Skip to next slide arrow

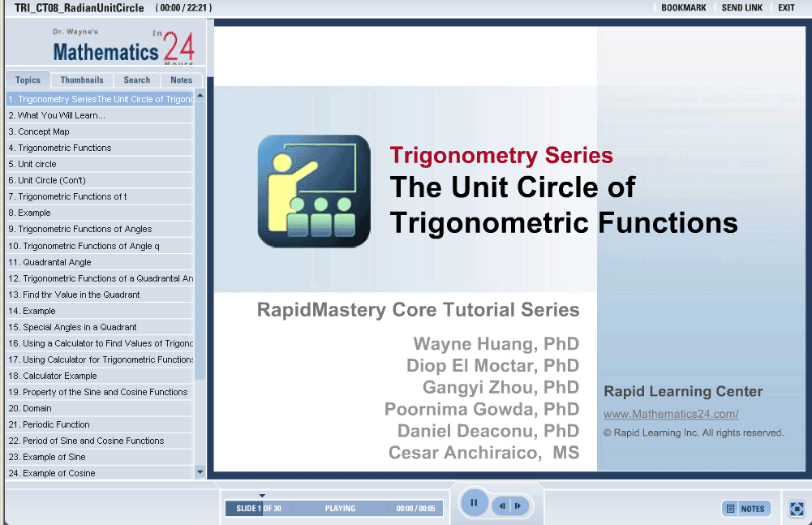pyautogui.click(x=518, y=506)
